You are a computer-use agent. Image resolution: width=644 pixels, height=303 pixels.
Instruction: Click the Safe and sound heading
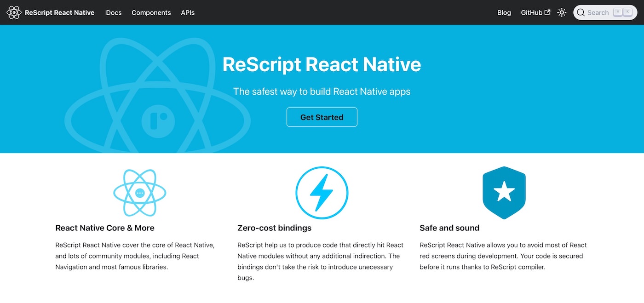pos(449,228)
